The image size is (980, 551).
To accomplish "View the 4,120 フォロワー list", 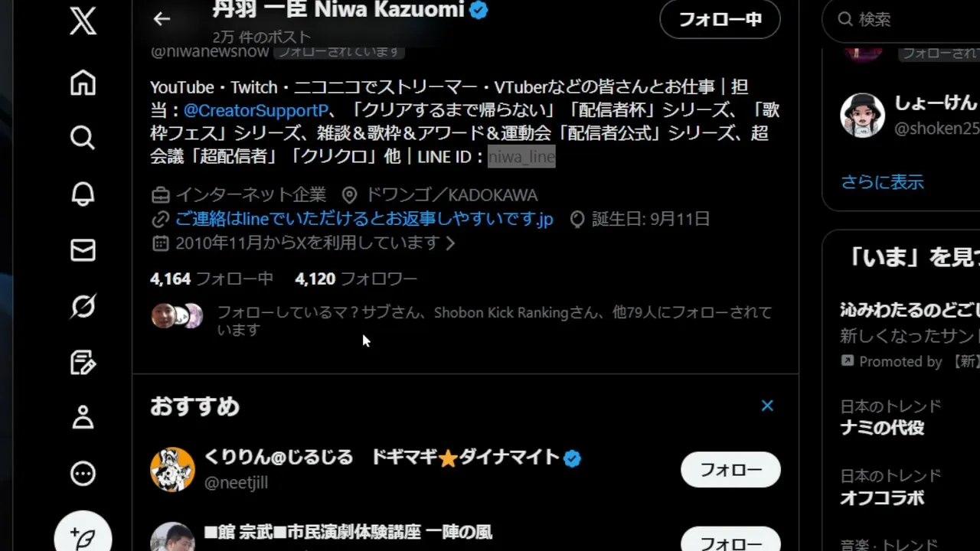I will tap(356, 279).
